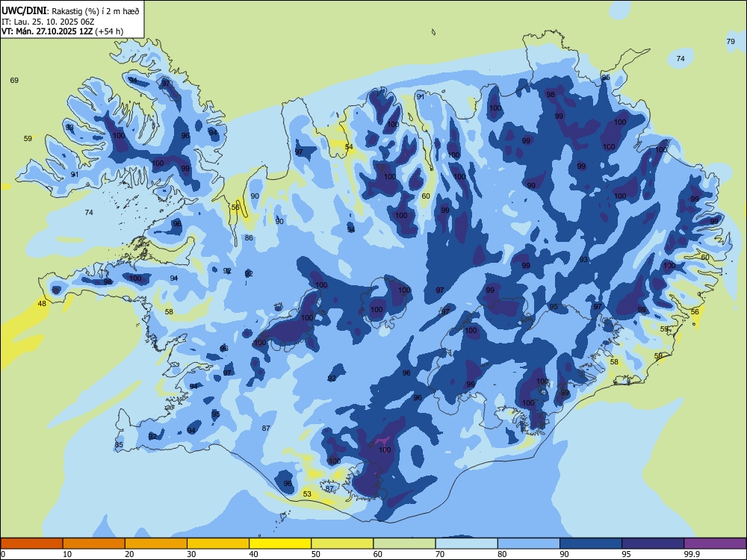Select the purple legend swatch above 99.9

715,544
